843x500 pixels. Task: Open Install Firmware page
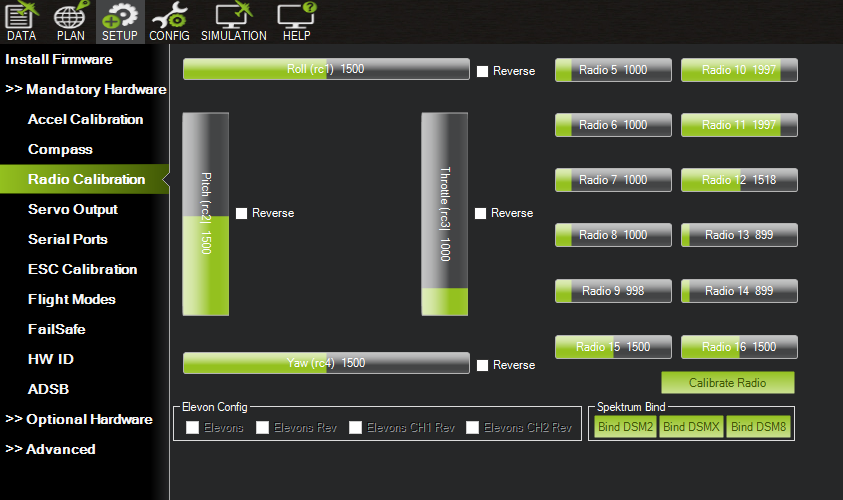click(x=59, y=60)
